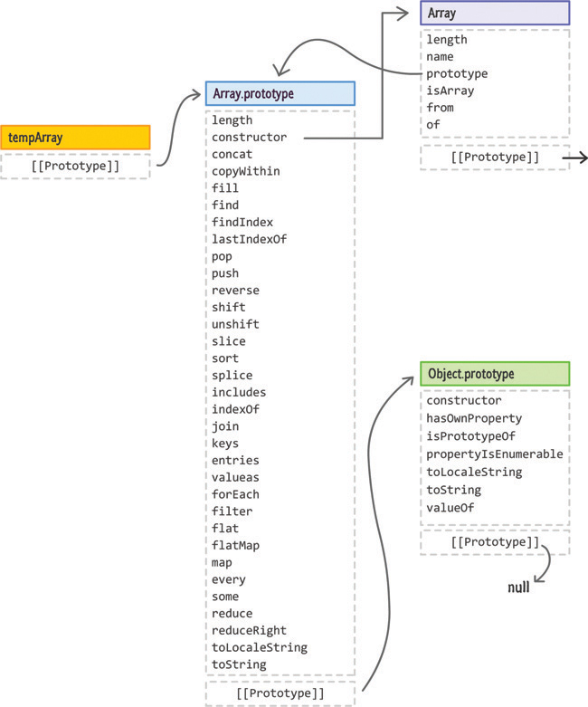
Task: Select the from method in Array
Action: pyautogui.click(x=441, y=108)
